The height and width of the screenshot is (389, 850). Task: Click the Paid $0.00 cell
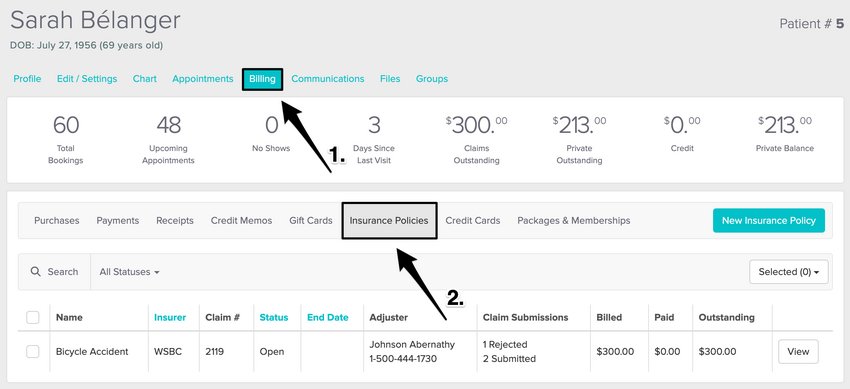coord(667,352)
